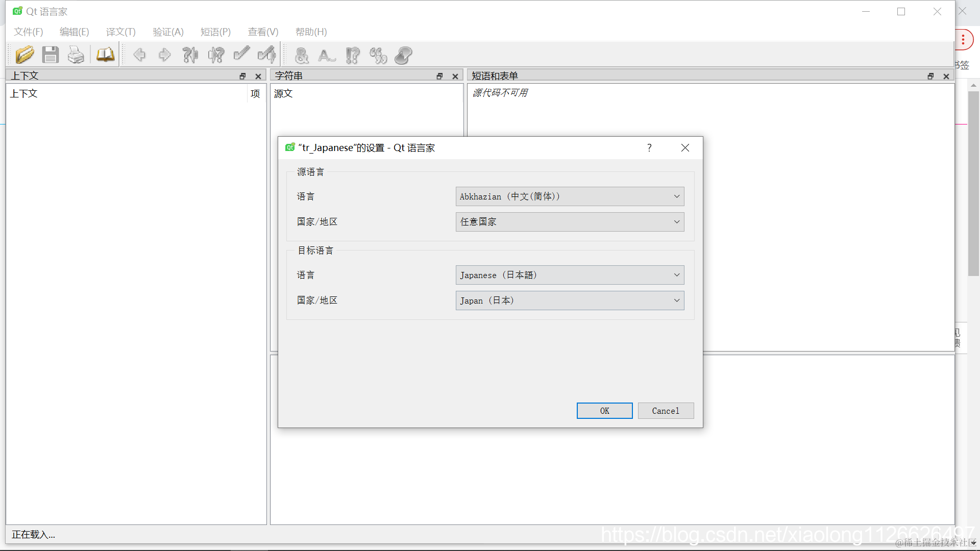Float the 字符串 panel
Image resolution: width=980 pixels, height=551 pixels.
(440, 76)
